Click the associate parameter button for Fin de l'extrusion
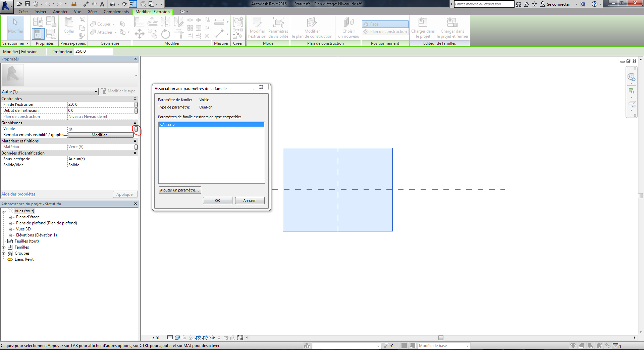 (x=136, y=104)
